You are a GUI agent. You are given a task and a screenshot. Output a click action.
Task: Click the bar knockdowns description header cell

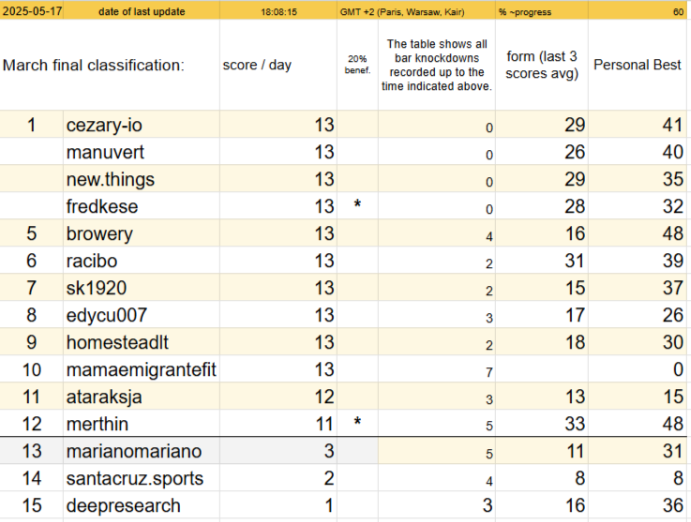(x=437, y=65)
